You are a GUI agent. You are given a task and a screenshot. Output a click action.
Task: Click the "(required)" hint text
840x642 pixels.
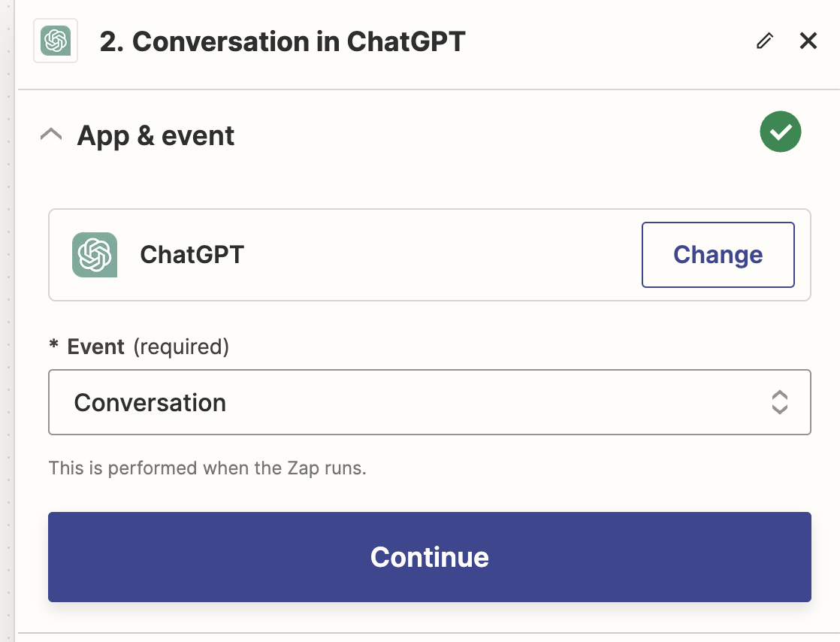click(181, 347)
